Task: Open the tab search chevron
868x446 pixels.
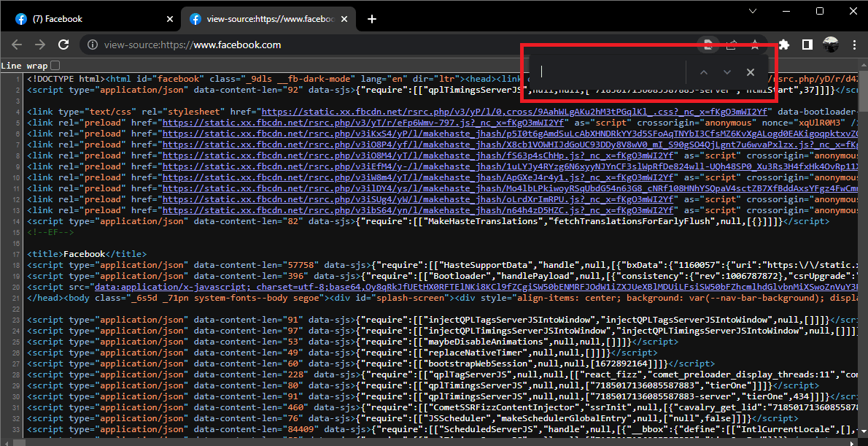Action: tap(752, 10)
